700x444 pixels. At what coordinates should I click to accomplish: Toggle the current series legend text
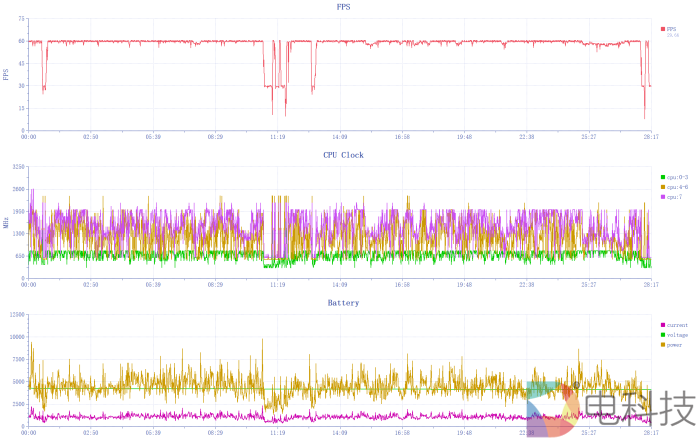tap(678, 325)
